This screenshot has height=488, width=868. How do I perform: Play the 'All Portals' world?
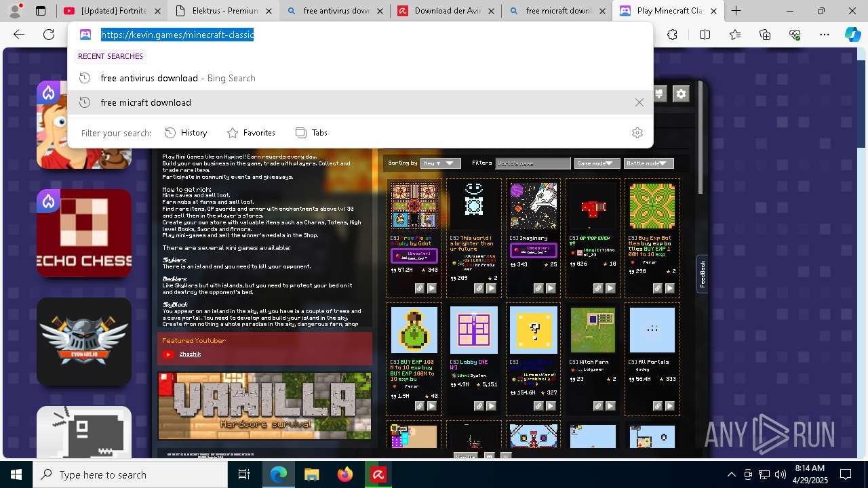click(669, 406)
